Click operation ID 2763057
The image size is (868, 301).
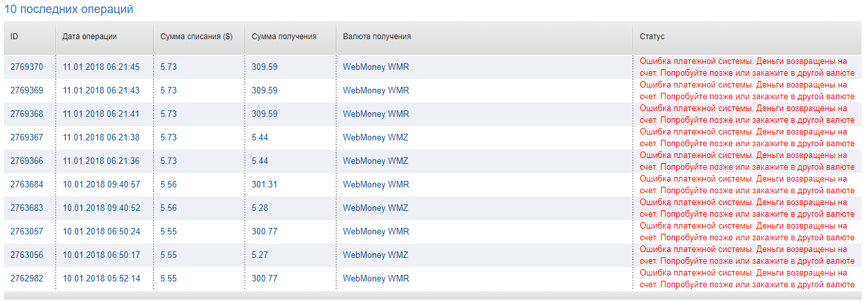coord(27,231)
